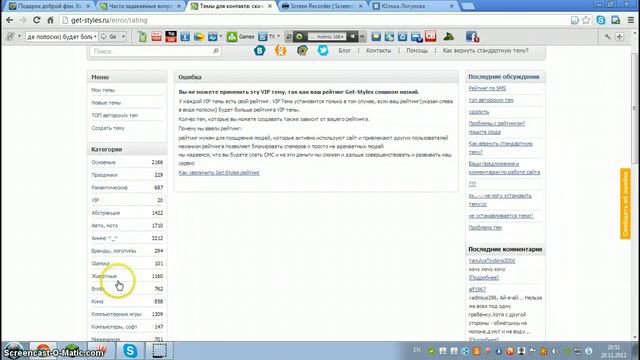Click the toolbar search text box

pos(61,37)
